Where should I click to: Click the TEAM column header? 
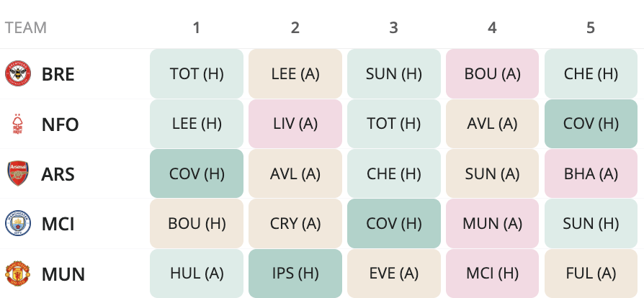click(x=26, y=27)
